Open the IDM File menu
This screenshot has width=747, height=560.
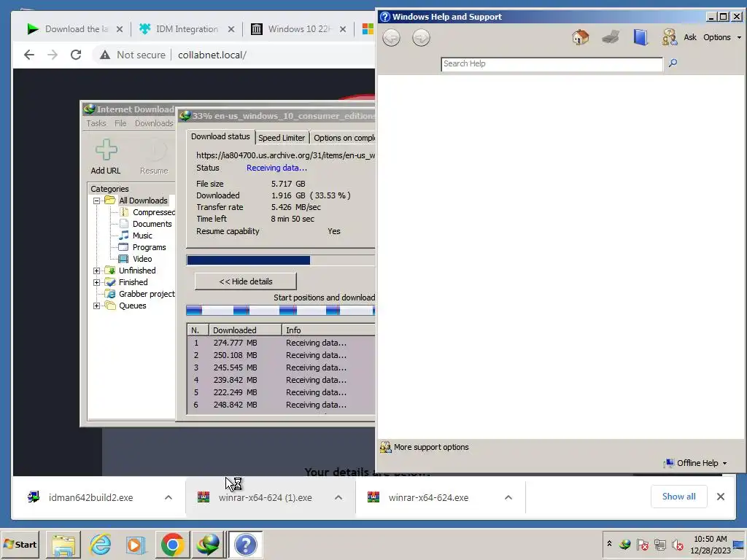120,123
